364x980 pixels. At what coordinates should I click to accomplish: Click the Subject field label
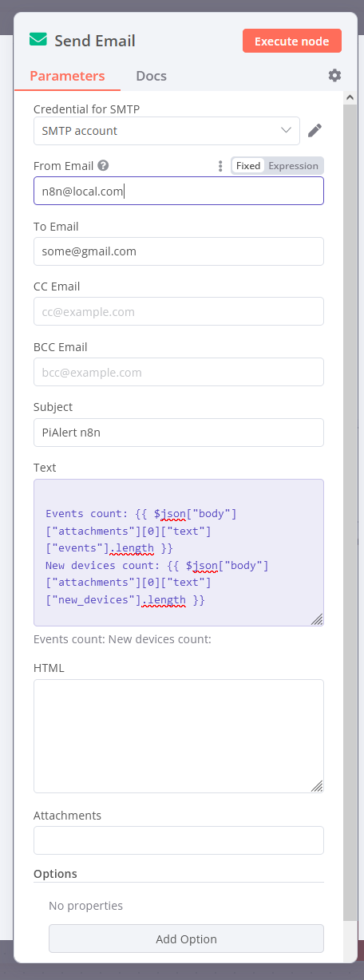click(53, 407)
